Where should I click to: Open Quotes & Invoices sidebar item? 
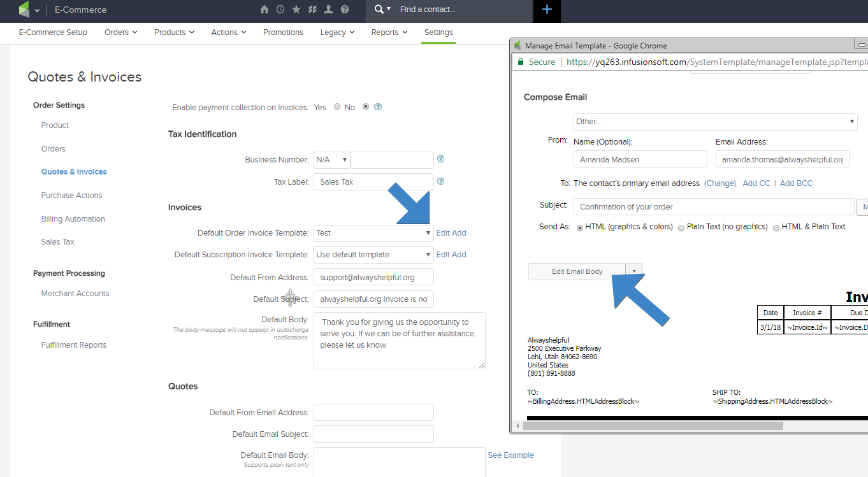click(74, 172)
